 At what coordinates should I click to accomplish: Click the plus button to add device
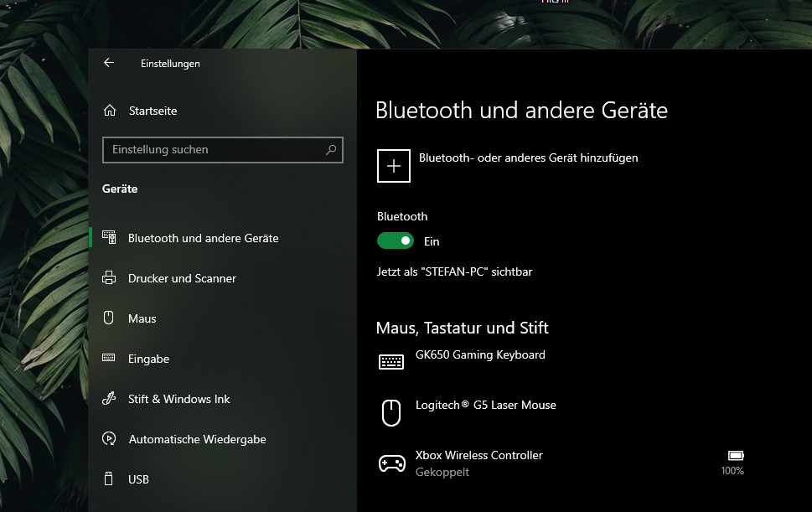[x=394, y=166]
